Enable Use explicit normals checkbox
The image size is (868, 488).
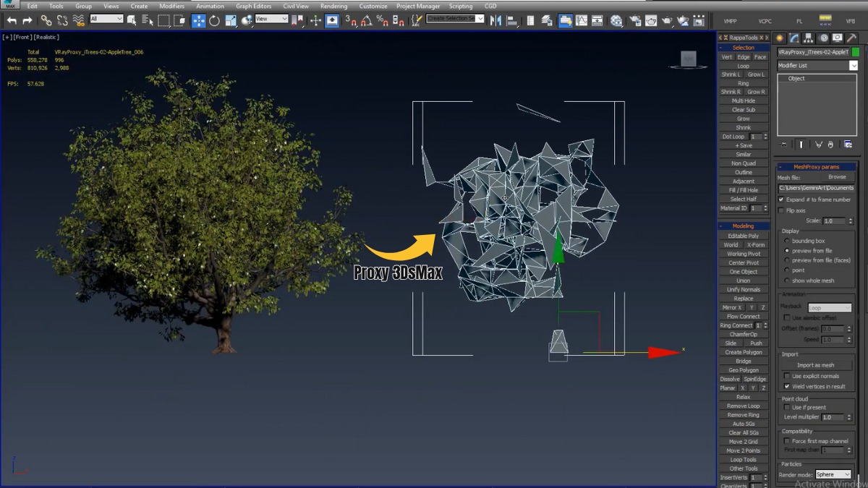coord(787,376)
